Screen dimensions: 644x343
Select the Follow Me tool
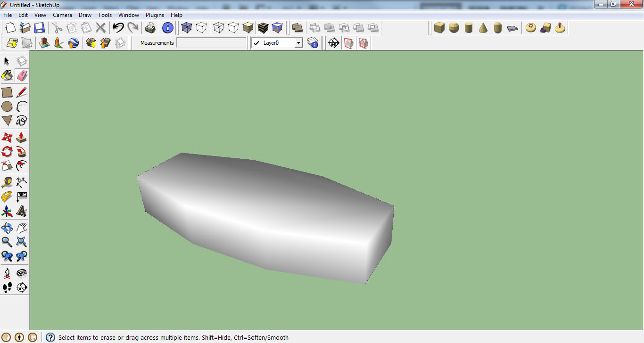22,152
